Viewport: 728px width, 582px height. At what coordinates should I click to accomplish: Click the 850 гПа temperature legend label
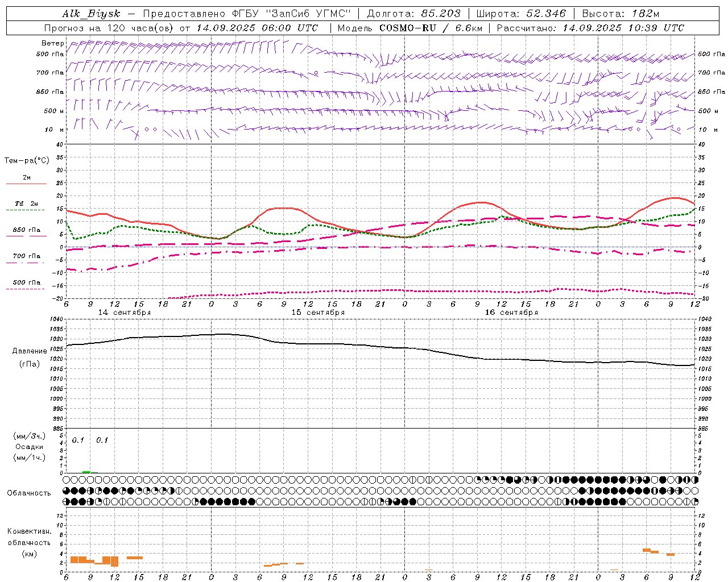[27, 230]
